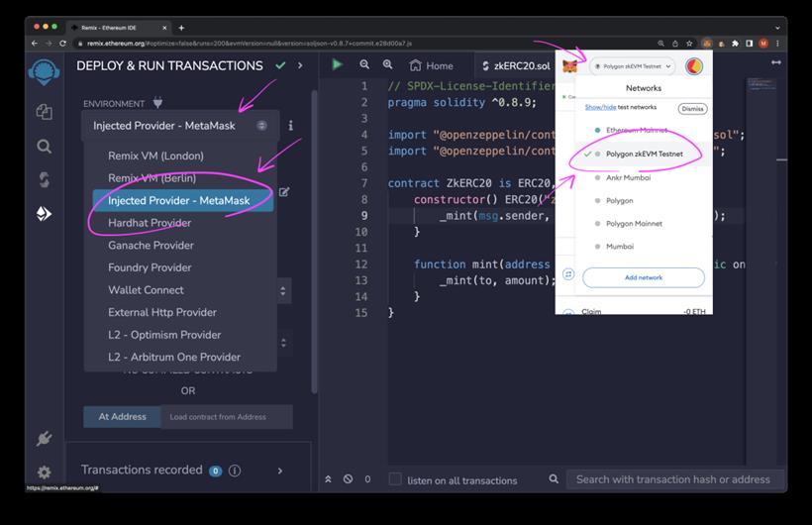Image resolution: width=812 pixels, height=525 pixels.
Task: Select Remix VM (Berlin) environment
Action: 152,177
